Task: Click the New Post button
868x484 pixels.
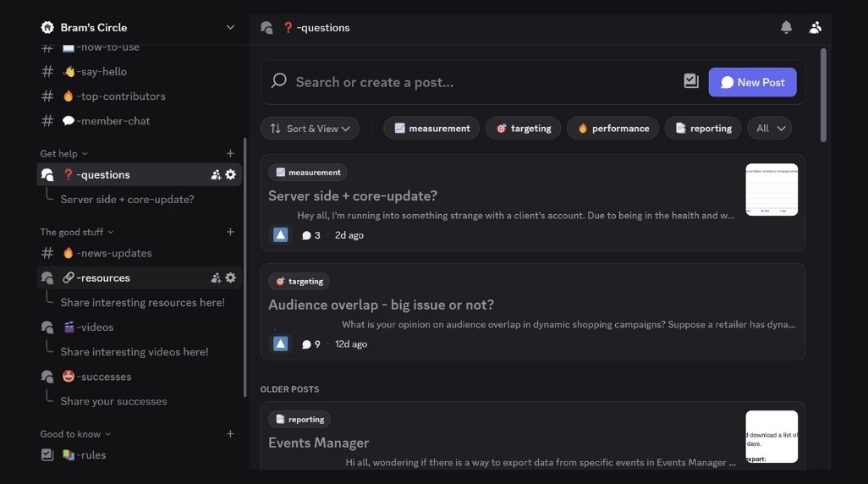Action: pos(752,82)
